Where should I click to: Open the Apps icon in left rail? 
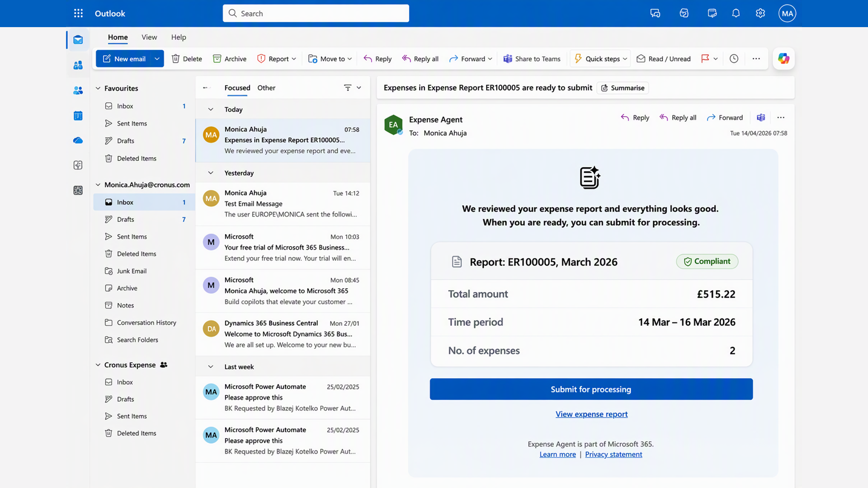click(x=78, y=190)
